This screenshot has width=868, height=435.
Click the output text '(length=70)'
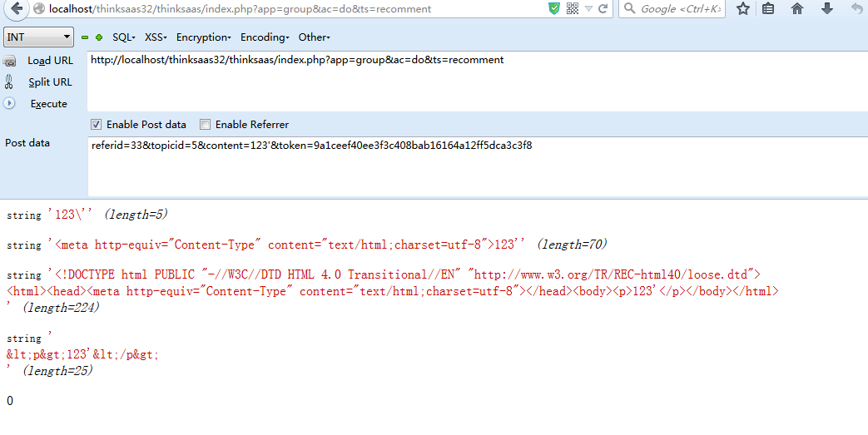coord(573,244)
